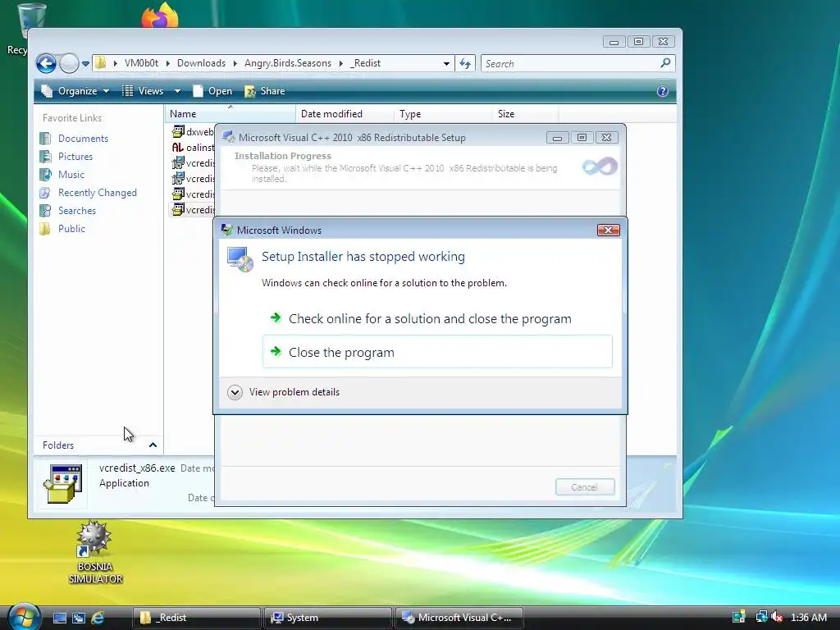This screenshot has height=630, width=840.
Task: Choose Close the program option
Action: (437, 352)
